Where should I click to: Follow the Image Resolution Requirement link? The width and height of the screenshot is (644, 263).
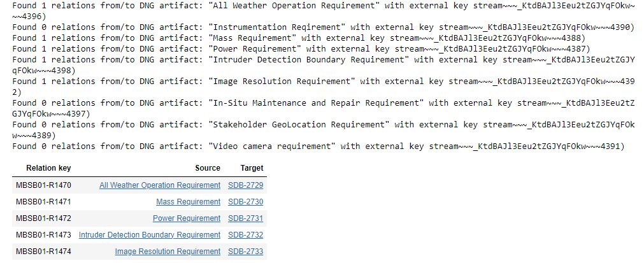click(x=168, y=252)
